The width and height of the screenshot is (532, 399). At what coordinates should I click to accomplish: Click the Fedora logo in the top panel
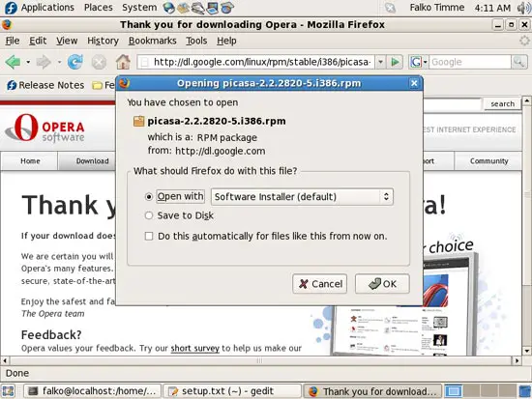[11, 8]
